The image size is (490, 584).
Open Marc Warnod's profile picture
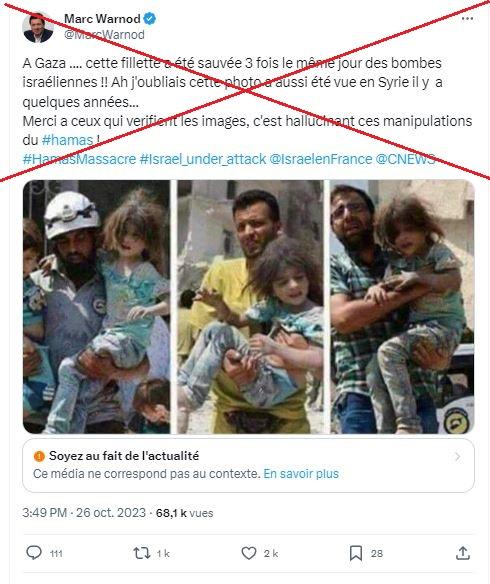(38, 27)
